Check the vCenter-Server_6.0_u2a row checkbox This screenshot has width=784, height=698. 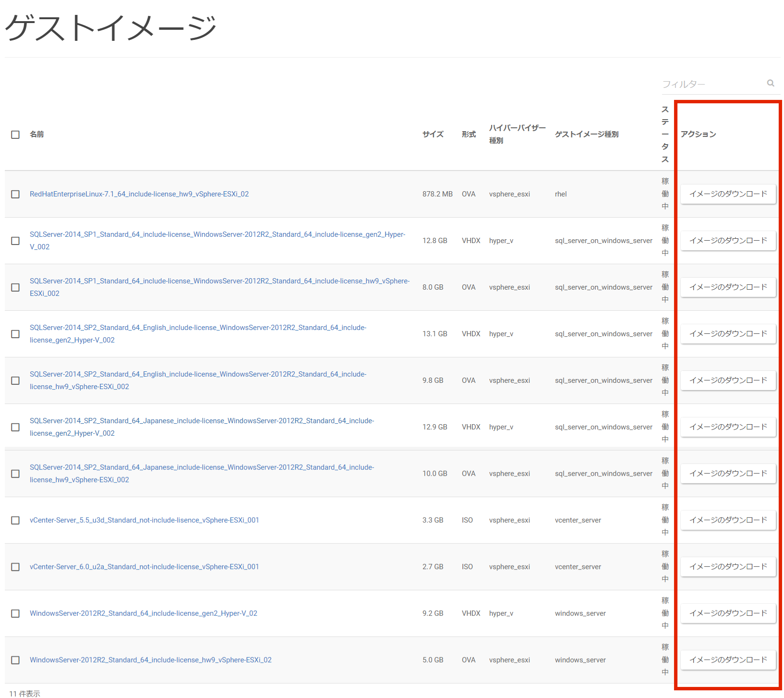(15, 567)
